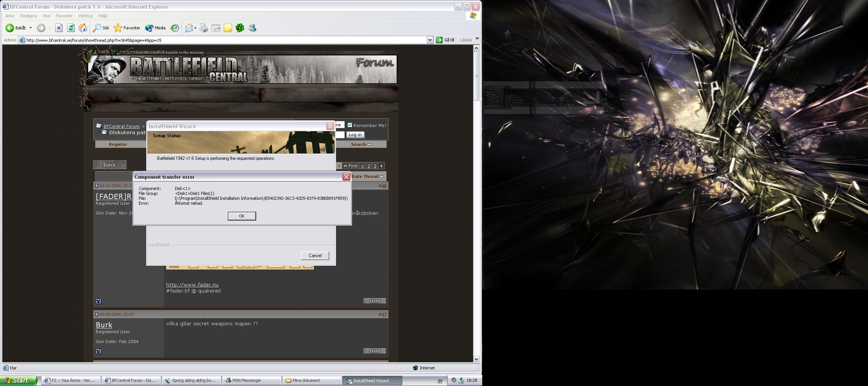Click the Svara reply button above posts
The image size is (868, 386).
(110, 165)
